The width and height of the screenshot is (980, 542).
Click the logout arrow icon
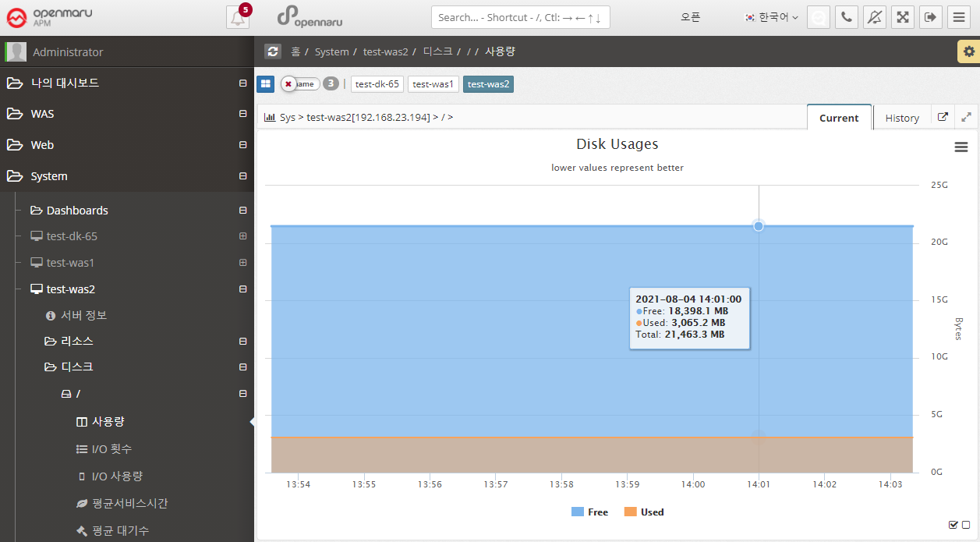[x=931, y=17]
